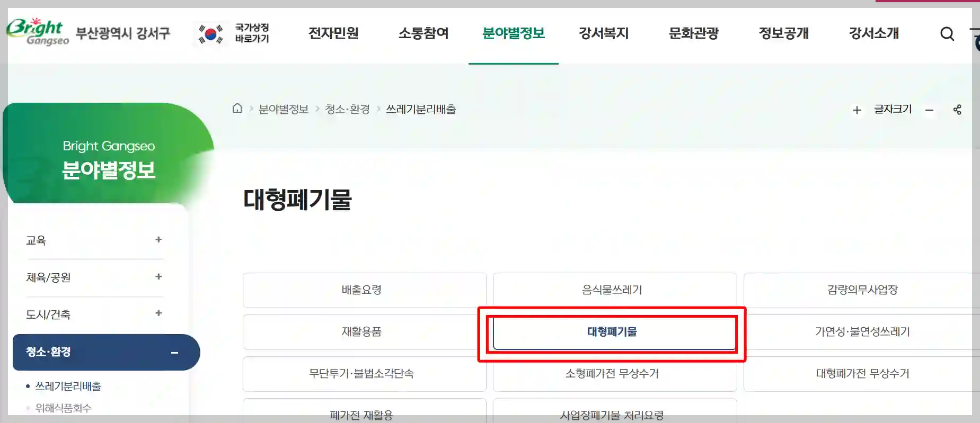Select the 무단투기·불법소각단속 tab
980x423 pixels.
coord(364,374)
